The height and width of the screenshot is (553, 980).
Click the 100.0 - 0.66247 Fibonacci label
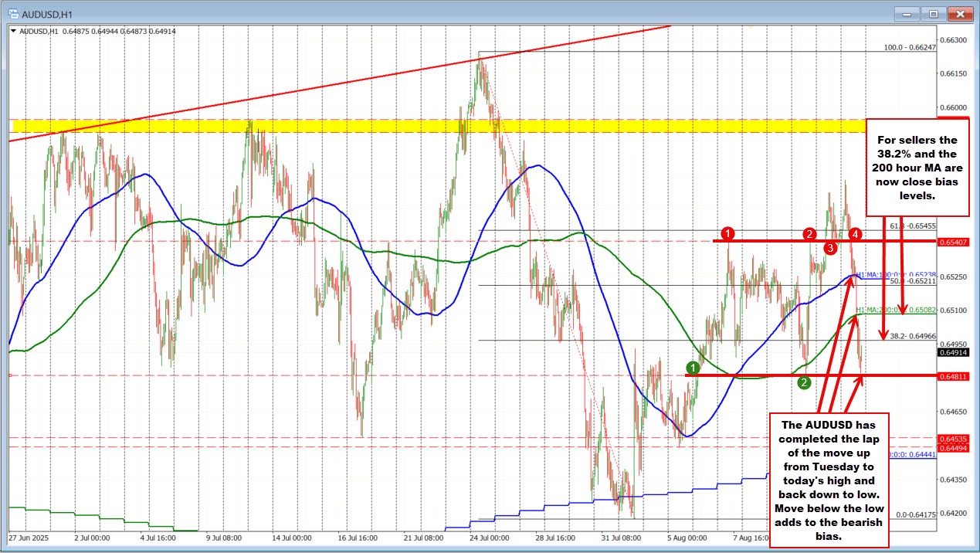coord(910,47)
